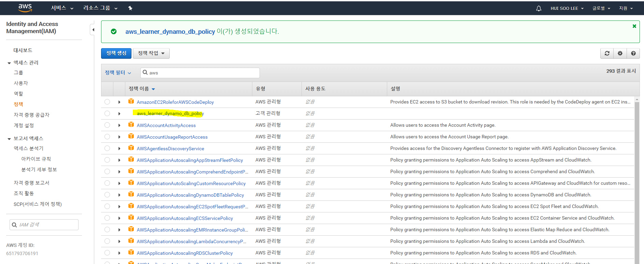Viewport: 644px width, 264px height.
Task: Select radio for AWSApplicationAutoscalingDynamoDBTablePolicy
Action: pos(107,195)
